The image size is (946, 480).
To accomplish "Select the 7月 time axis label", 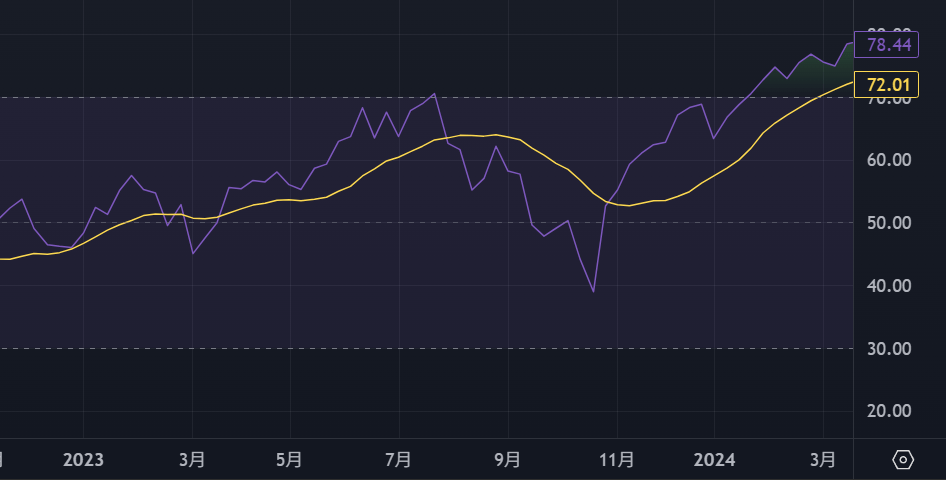I will tap(398, 460).
